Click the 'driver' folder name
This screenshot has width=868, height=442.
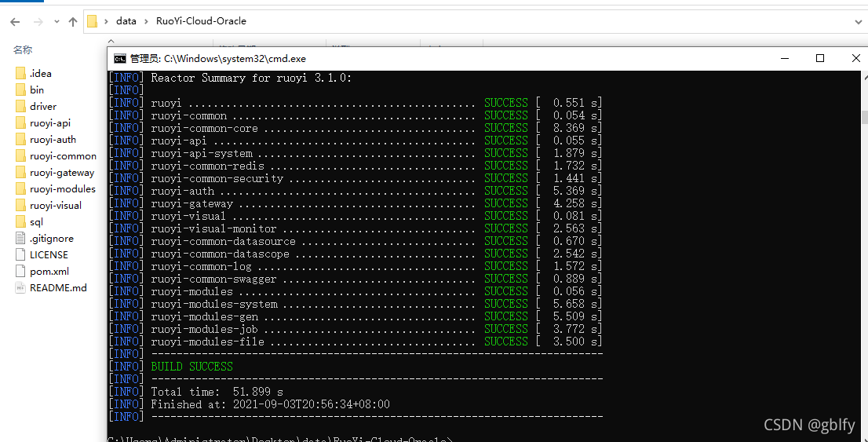pyautogui.click(x=43, y=106)
